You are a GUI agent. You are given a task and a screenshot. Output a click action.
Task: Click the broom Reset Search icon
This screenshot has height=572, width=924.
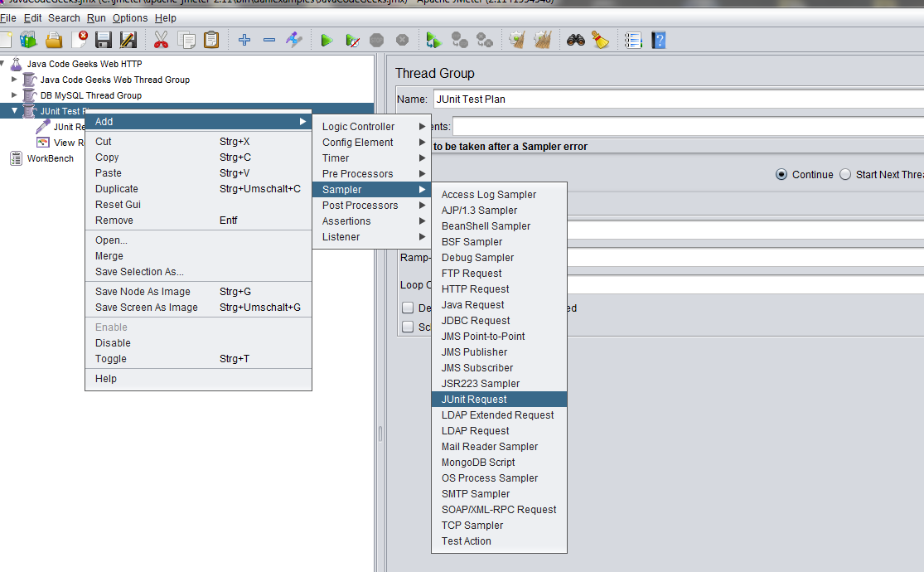(601, 40)
